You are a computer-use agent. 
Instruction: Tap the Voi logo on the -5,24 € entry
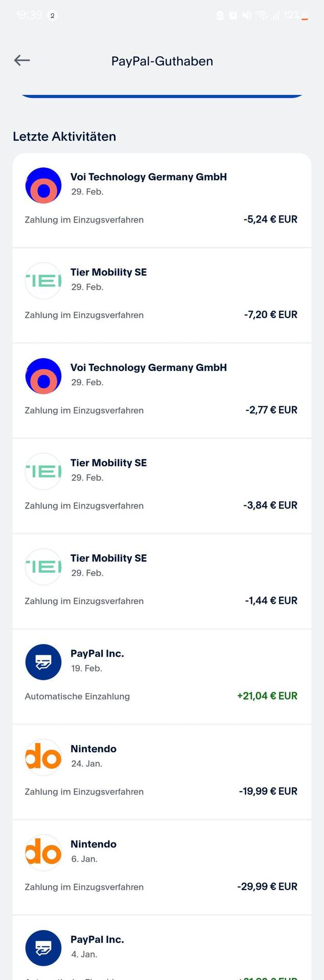(x=43, y=185)
